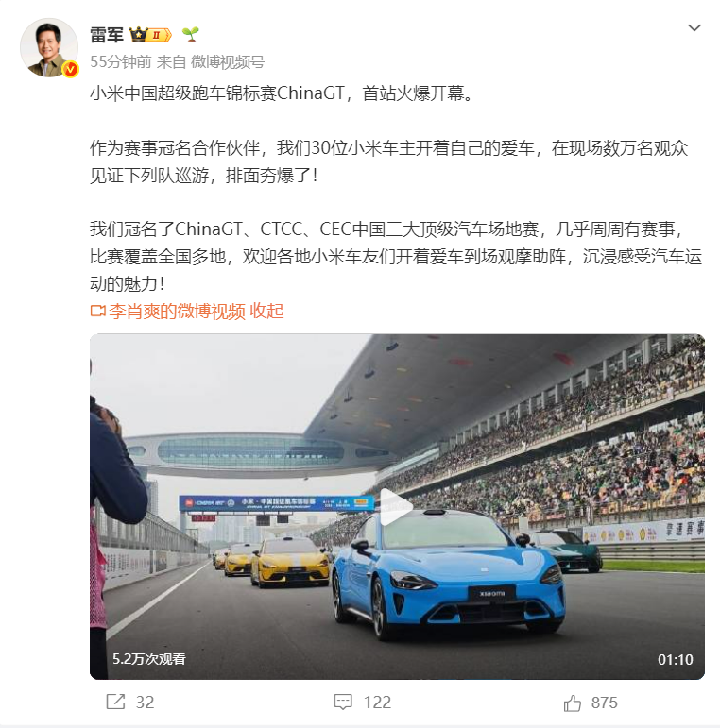
Task: Click the orange verified V badge
Action: pyautogui.click(x=70, y=69)
